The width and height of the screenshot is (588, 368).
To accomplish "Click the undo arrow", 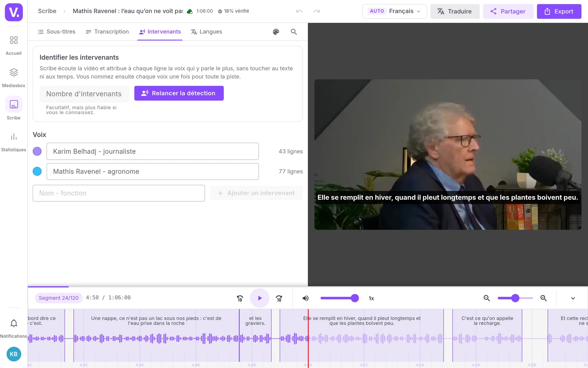I will [x=300, y=11].
